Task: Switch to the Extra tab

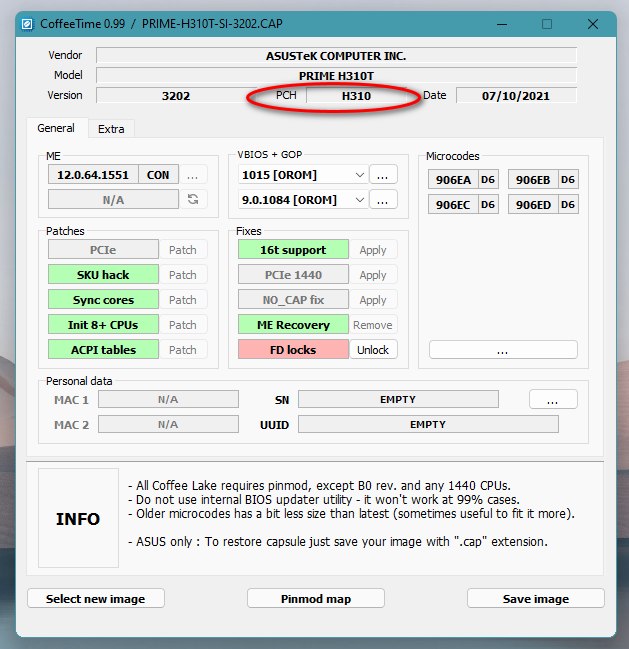Action: click(x=111, y=129)
